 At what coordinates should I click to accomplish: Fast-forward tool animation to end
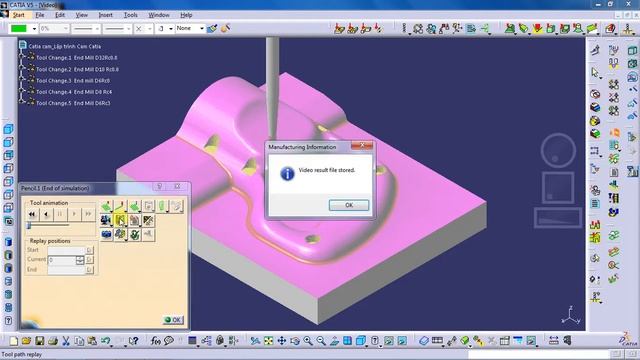(88, 214)
